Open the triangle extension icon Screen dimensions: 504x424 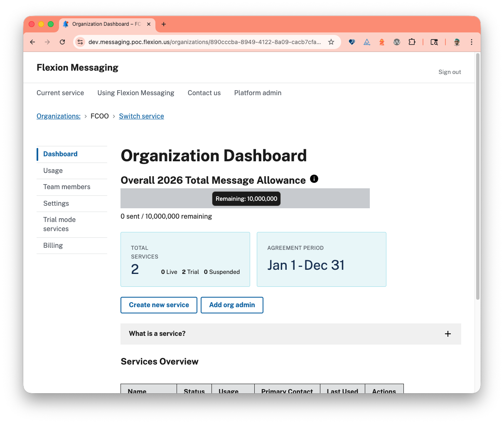point(367,42)
